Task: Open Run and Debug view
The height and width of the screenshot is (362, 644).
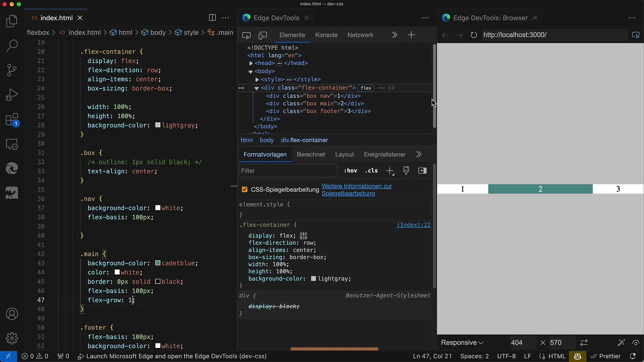Action: tap(12, 95)
